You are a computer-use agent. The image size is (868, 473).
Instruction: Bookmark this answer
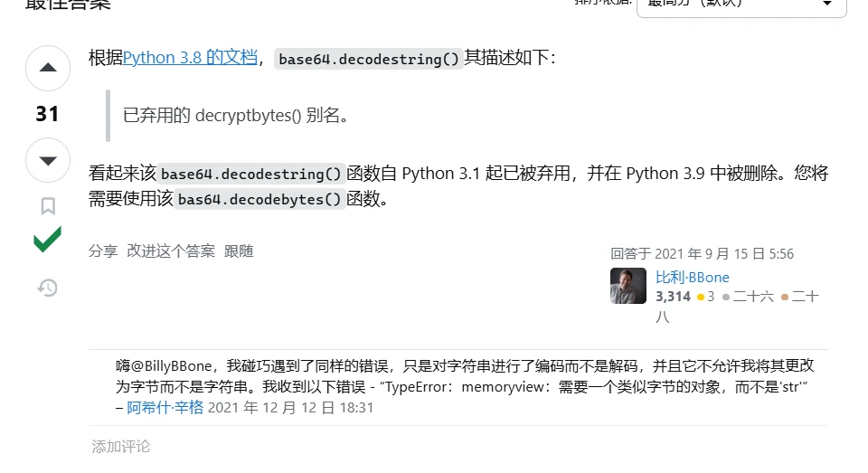pos(48,206)
